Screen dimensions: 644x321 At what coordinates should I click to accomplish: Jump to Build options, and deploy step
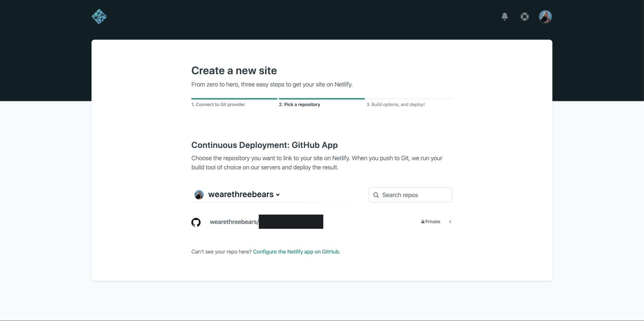click(x=396, y=105)
